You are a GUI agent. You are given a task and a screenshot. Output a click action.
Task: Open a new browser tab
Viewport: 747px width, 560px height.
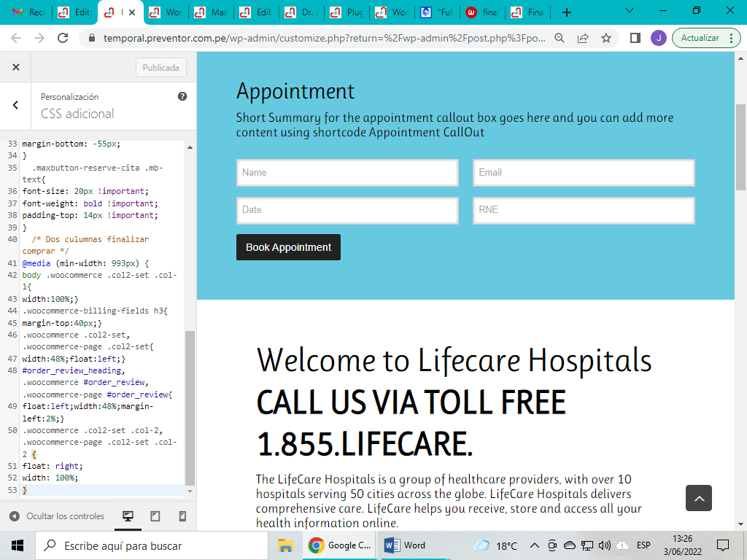(566, 12)
